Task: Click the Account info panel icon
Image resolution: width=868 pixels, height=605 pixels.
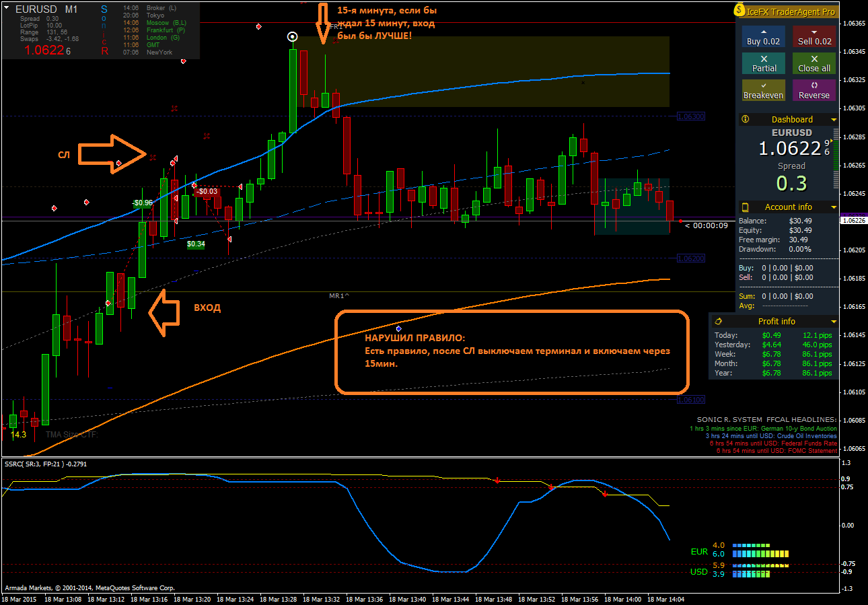Action: coord(745,207)
